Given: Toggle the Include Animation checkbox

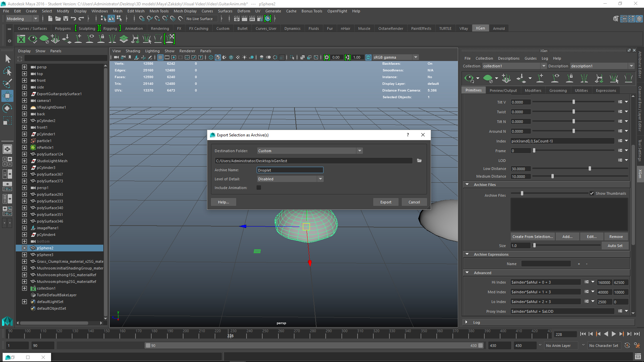Looking at the screenshot, I should pyautogui.click(x=259, y=188).
